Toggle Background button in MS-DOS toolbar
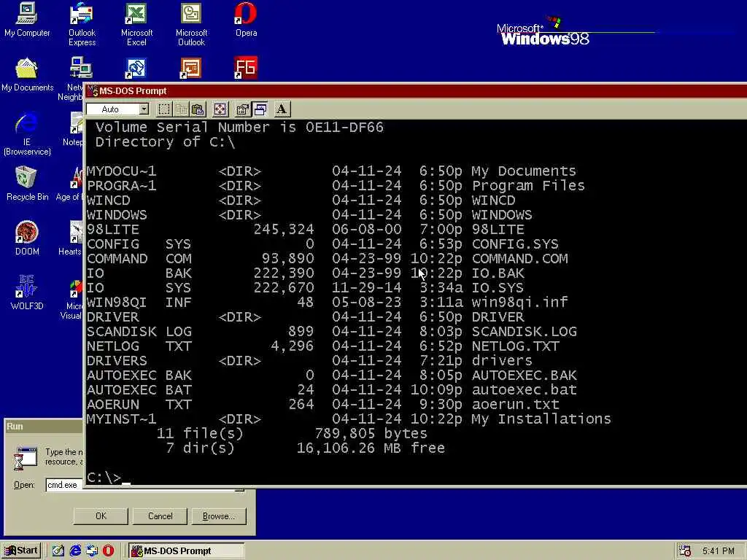This screenshot has height=560, width=747. tap(260, 109)
